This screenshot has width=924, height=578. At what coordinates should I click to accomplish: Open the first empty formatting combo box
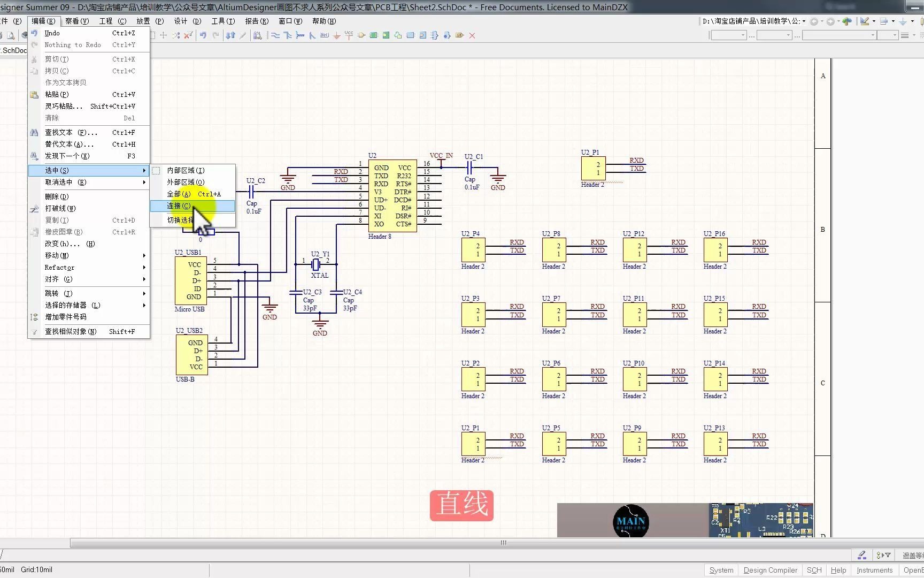(x=728, y=35)
